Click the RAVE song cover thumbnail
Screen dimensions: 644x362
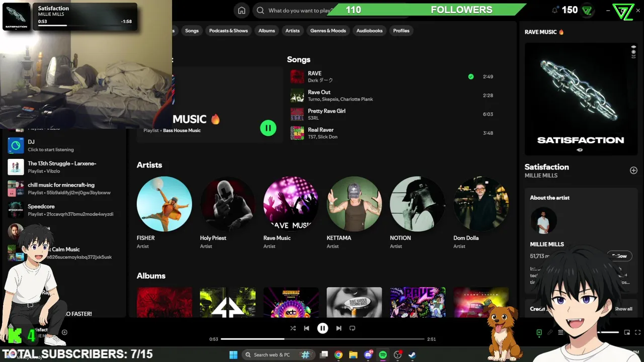pyautogui.click(x=297, y=76)
